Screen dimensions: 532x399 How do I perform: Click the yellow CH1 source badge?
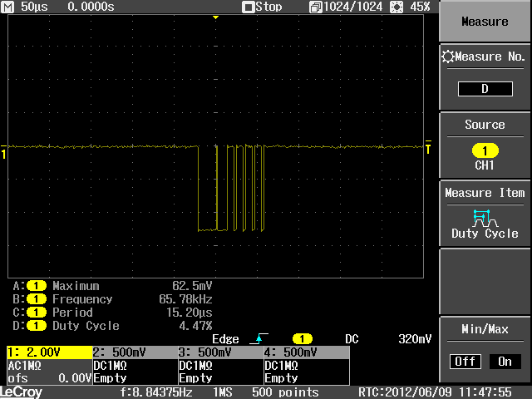click(485, 150)
